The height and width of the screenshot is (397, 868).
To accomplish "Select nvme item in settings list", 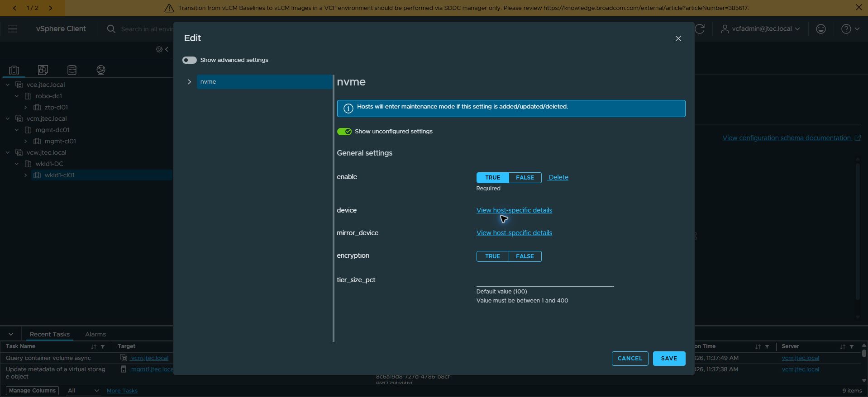I will (x=264, y=82).
